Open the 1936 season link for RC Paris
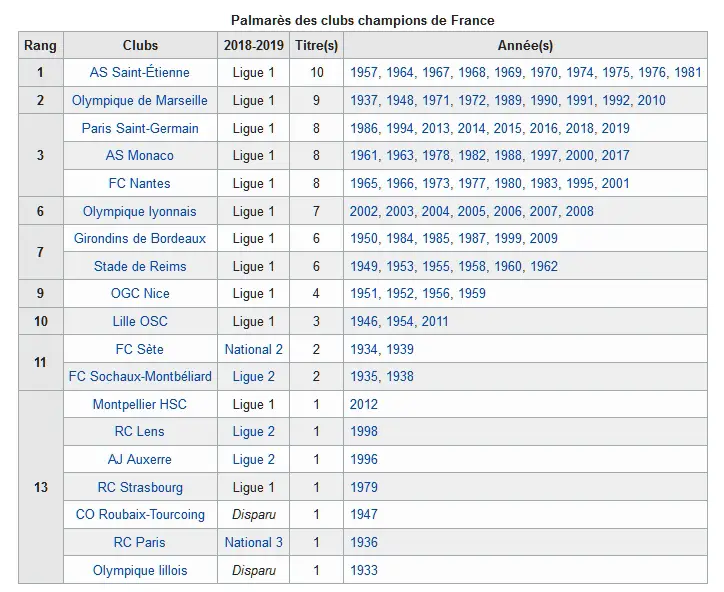Screen dimensions: 724x592 [364, 542]
